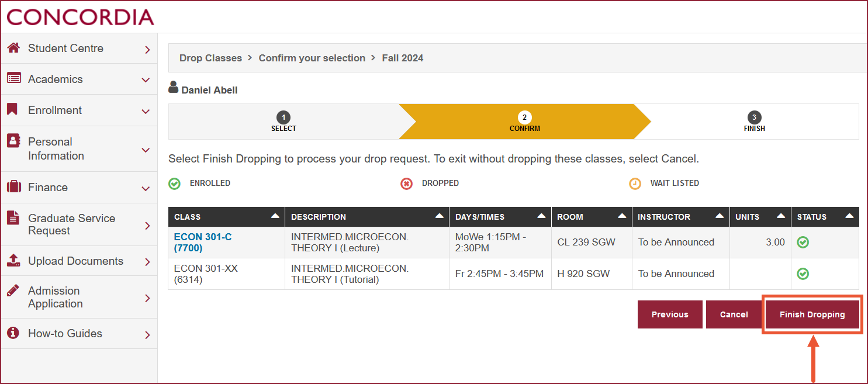Sort table by Description column arrow

tap(440, 216)
